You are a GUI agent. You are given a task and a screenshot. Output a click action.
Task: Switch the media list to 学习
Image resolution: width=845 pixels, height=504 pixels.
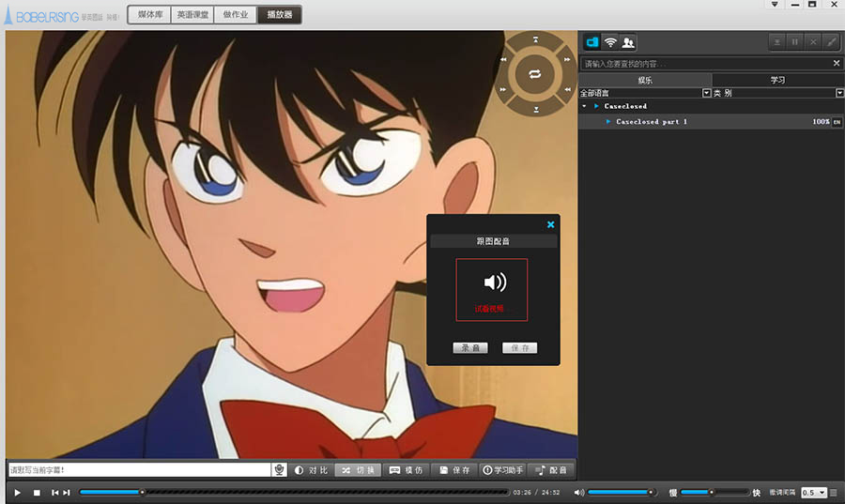777,80
